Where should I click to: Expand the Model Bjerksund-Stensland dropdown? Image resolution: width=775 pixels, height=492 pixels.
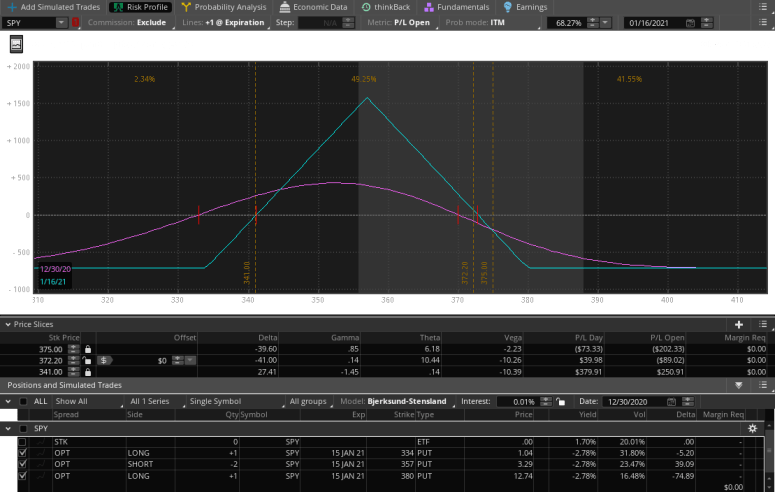tap(410, 401)
